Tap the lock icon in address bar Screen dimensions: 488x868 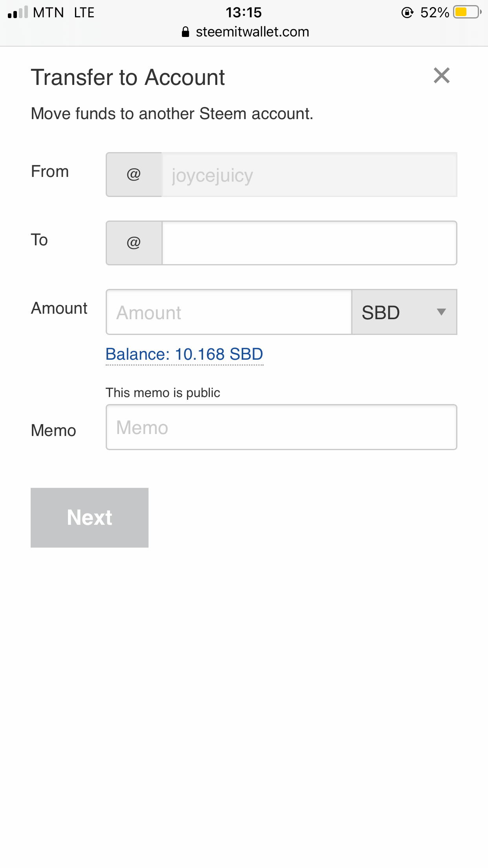tap(185, 32)
